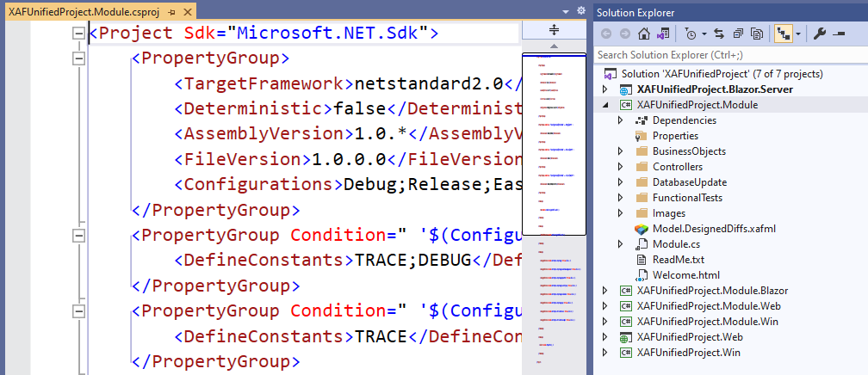Click the C# icon of XAFUnifiedProject.Module
The image size is (868, 375).
point(625,105)
